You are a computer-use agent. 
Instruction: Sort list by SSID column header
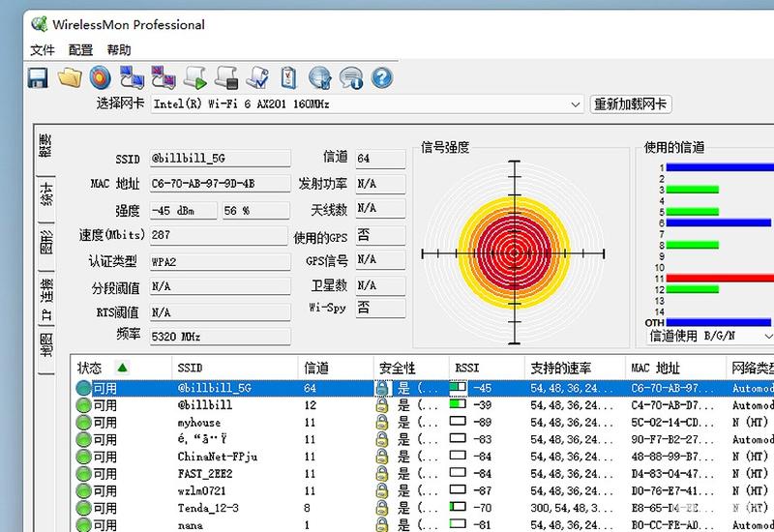[234, 368]
